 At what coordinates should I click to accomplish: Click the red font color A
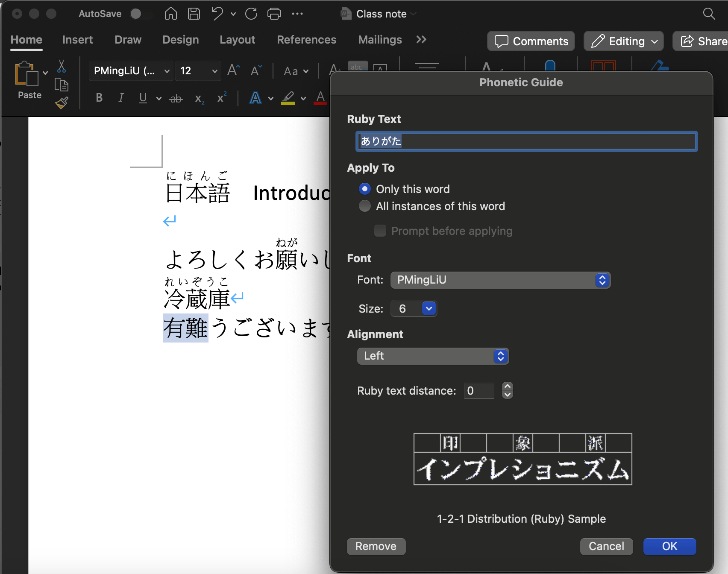coord(320,98)
